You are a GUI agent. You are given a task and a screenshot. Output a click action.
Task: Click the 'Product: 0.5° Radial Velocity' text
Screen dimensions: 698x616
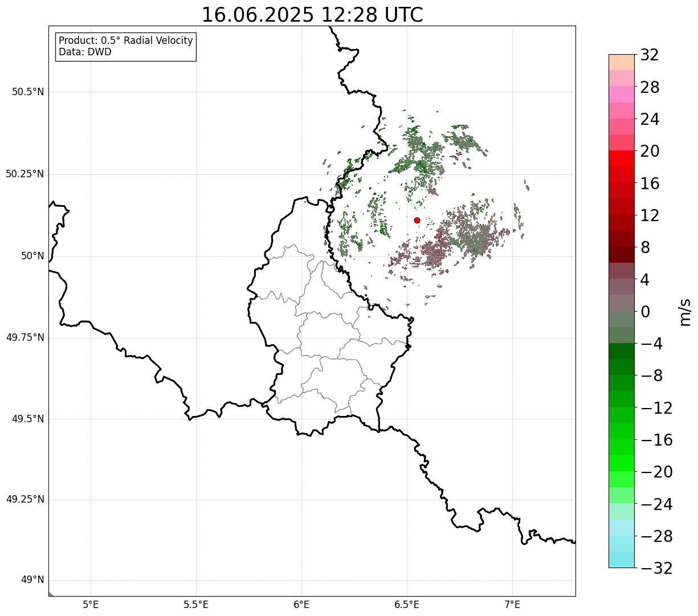tap(126, 41)
